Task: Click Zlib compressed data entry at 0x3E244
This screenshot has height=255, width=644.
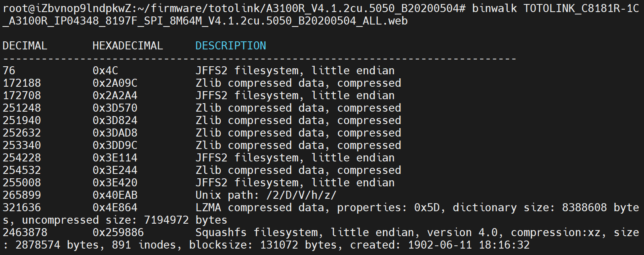Action: [298, 170]
